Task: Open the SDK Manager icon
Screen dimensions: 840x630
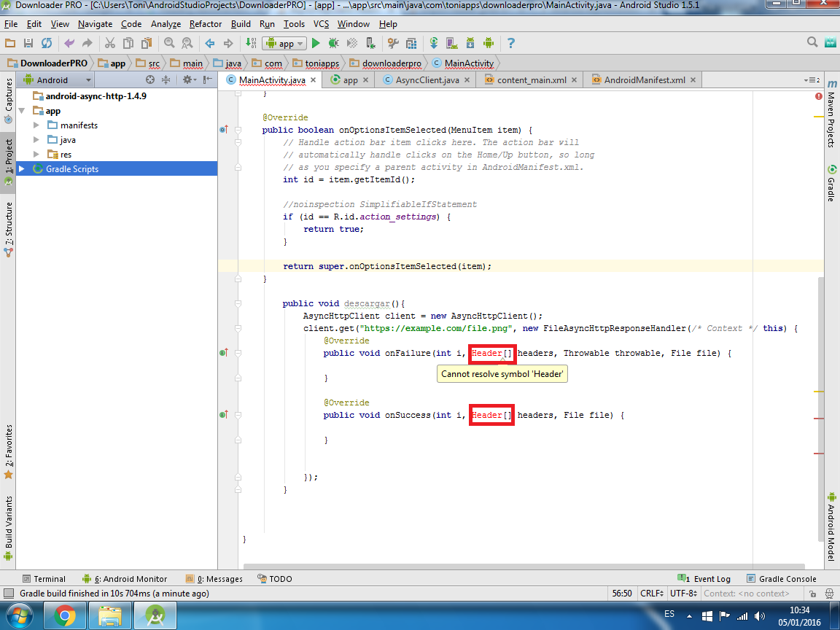Action: coord(470,44)
